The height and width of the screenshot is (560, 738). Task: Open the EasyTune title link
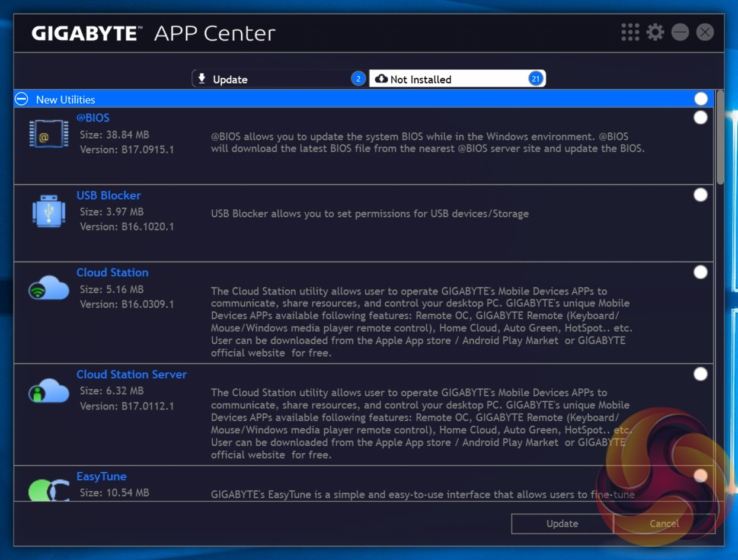[101, 476]
